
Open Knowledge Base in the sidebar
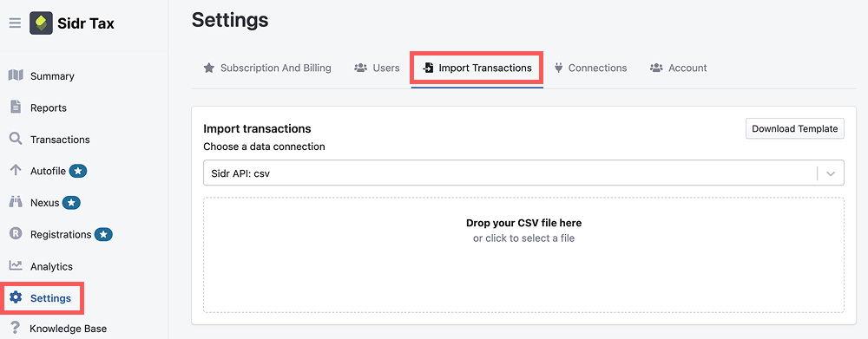tap(68, 329)
